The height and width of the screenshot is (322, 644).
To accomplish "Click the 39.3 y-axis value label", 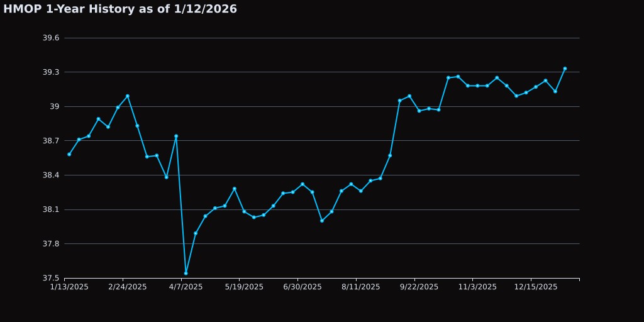I will [51, 72].
